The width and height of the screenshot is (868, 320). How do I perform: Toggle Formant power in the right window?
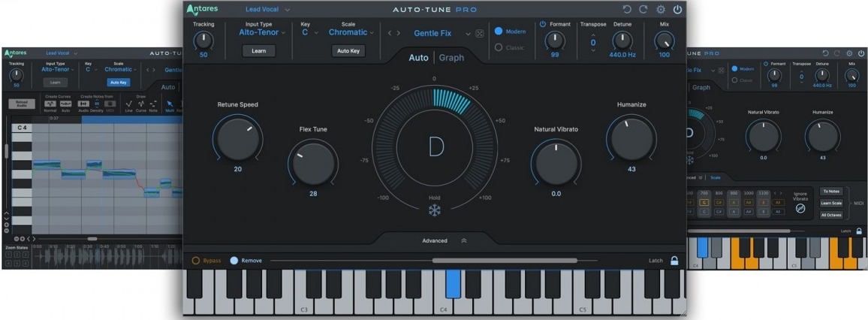tap(767, 64)
